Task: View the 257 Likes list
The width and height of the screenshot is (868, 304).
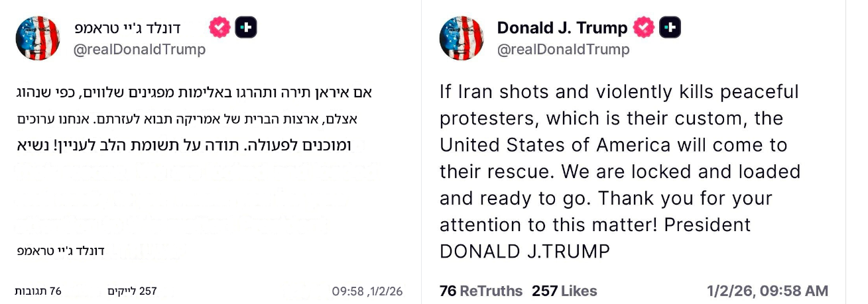Action: click(564, 291)
